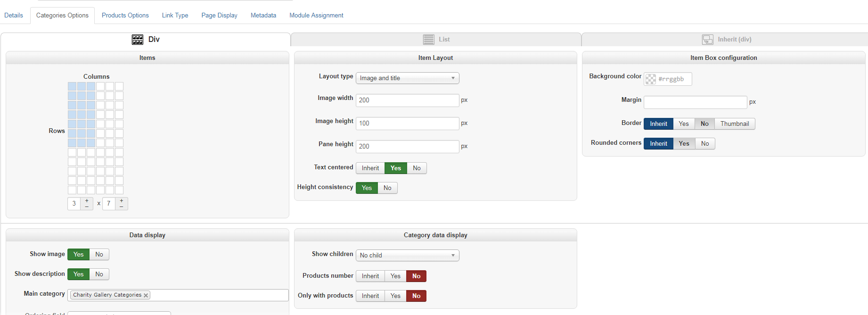Decrease the columns count with minus
The width and height of the screenshot is (868, 315).
[87, 207]
